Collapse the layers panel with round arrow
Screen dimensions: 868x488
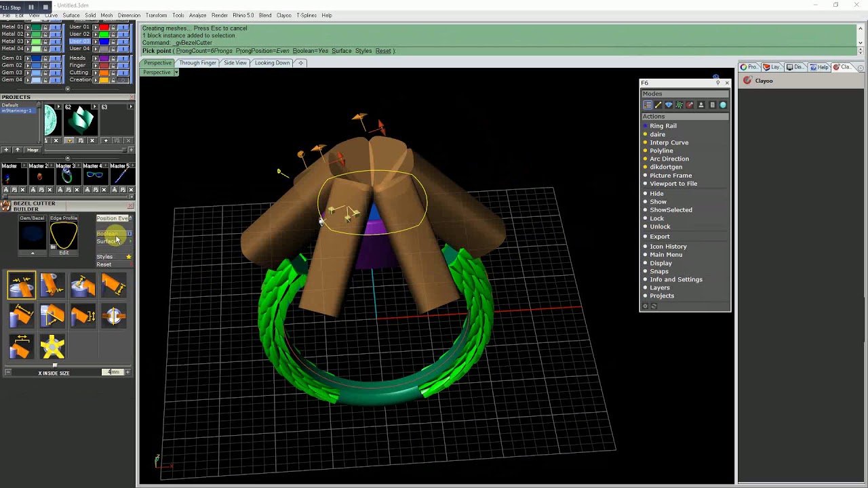pos(67,88)
